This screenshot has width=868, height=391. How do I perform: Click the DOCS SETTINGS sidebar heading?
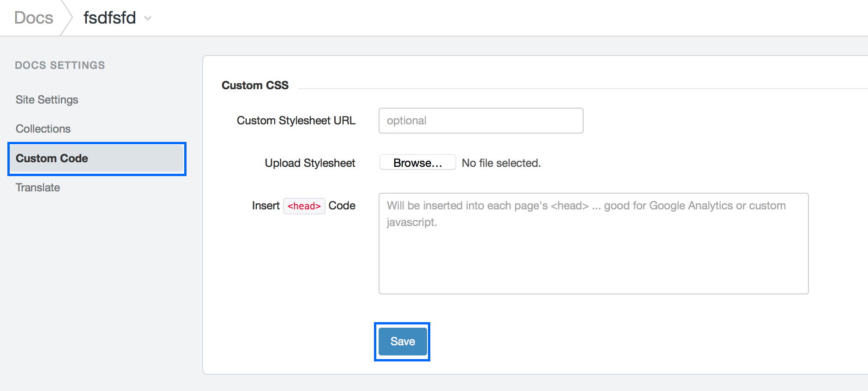[60, 66]
